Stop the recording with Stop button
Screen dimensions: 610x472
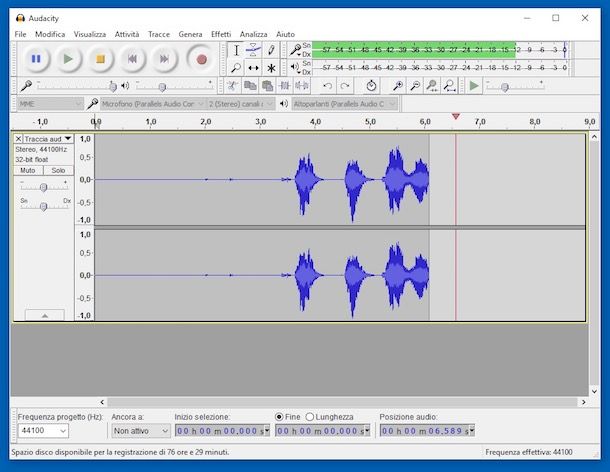coord(100,59)
